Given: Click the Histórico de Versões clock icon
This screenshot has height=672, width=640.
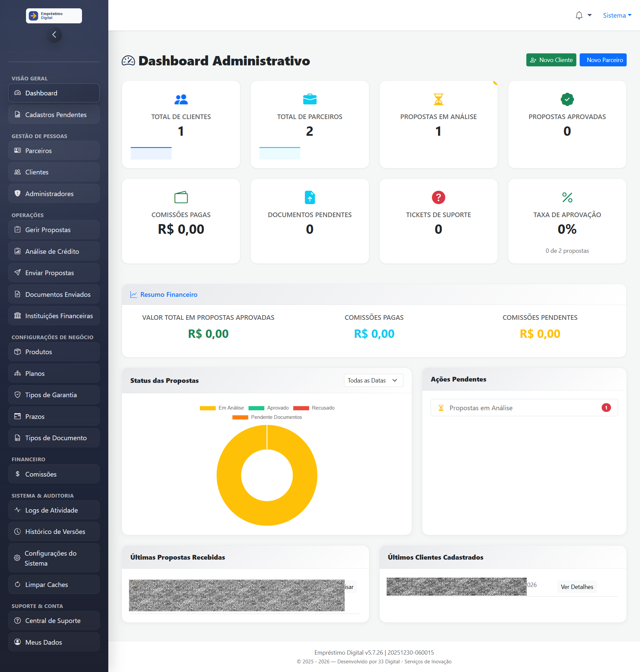Looking at the screenshot, I should (17, 531).
